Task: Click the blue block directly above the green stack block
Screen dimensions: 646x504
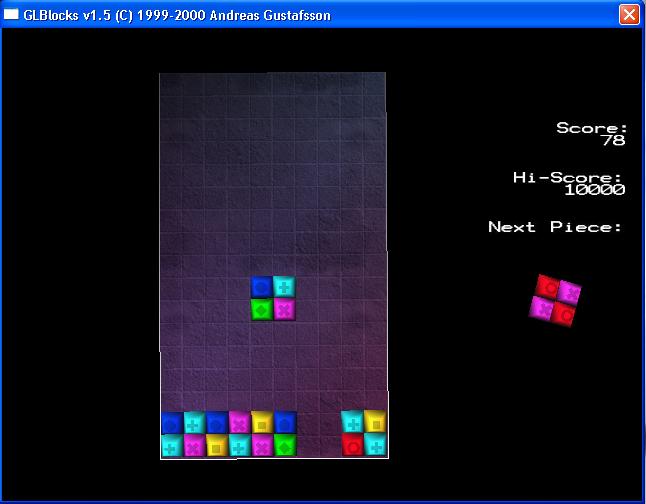Action: [285, 422]
